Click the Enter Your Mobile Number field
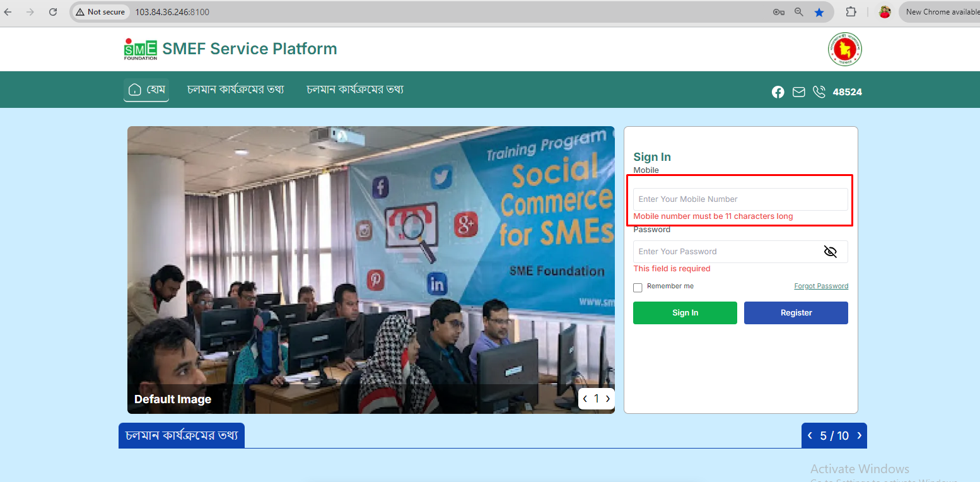Screen dimensions: 980x482 740,199
